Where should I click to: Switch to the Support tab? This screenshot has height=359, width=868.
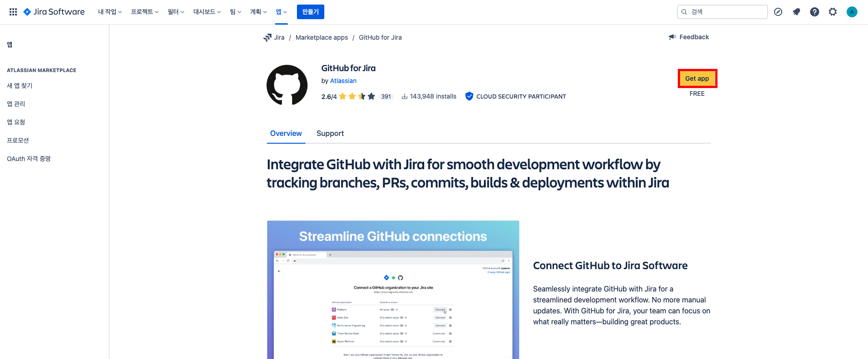(x=330, y=134)
